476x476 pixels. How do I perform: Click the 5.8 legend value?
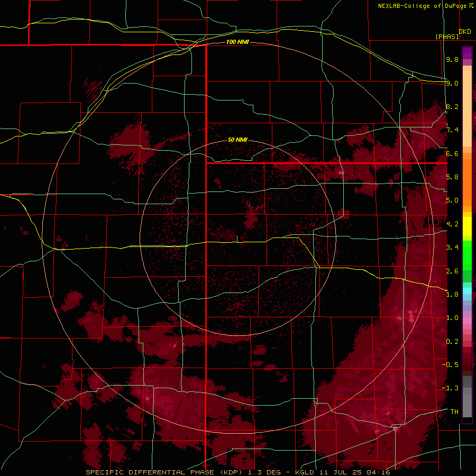[x=452, y=177]
